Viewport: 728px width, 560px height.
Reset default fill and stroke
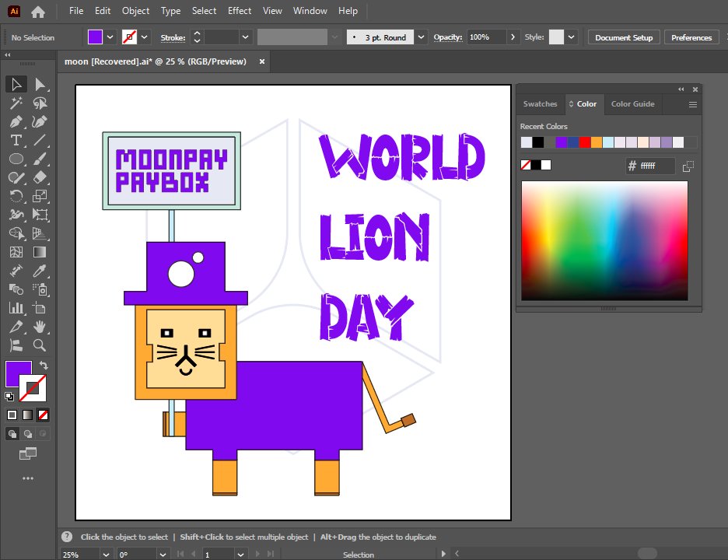pos(9,396)
